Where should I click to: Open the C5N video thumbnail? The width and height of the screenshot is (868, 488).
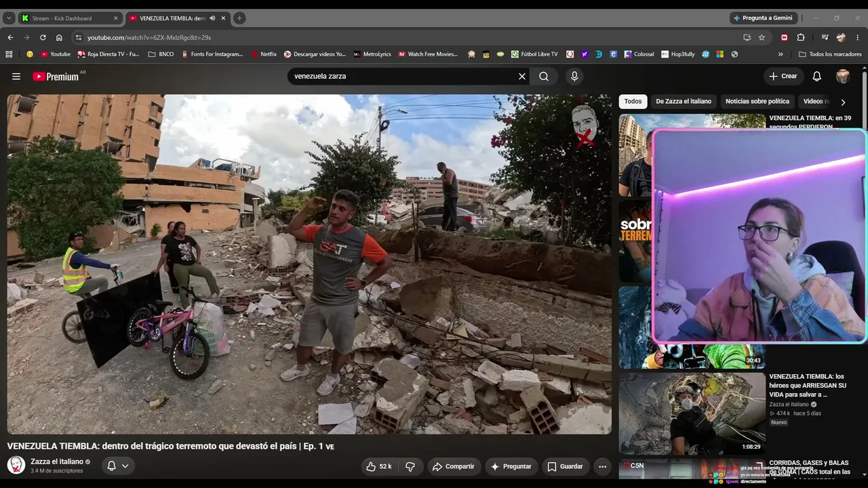pyautogui.click(x=692, y=470)
